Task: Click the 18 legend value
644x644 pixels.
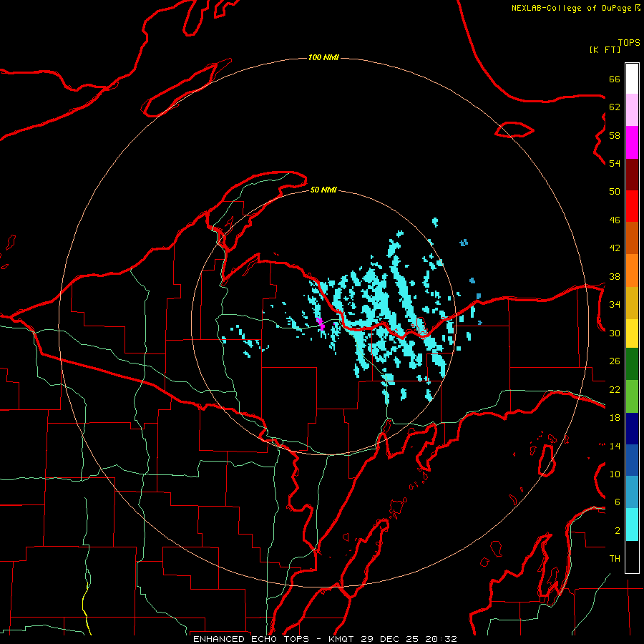Action: coord(615,418)
